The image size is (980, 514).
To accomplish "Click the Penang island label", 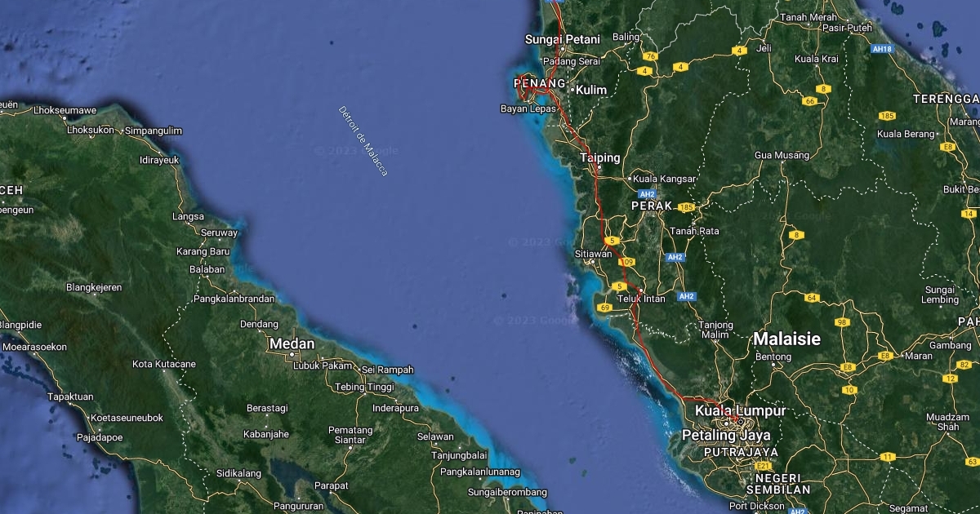I will point(539,83).
